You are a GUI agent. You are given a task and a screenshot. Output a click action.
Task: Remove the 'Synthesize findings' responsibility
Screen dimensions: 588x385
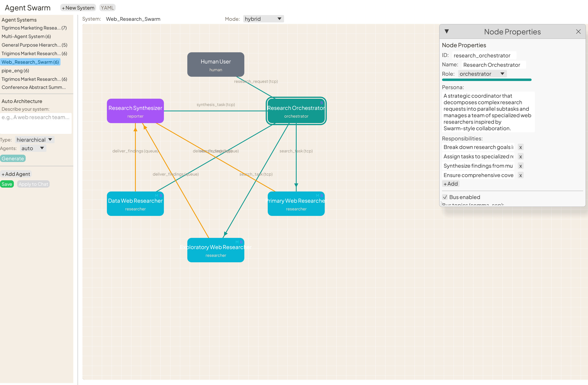(x=520, y=166)
